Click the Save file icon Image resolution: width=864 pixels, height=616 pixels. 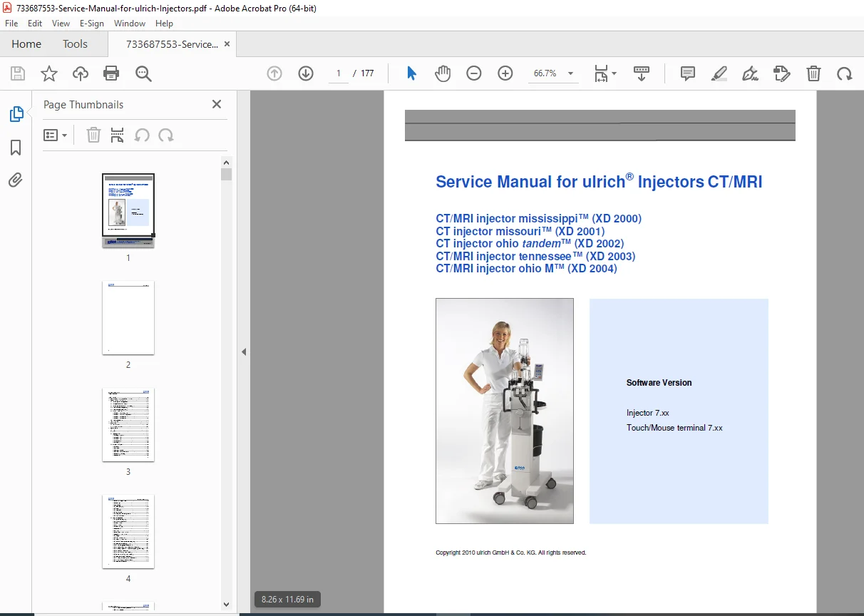click(18, 73)
